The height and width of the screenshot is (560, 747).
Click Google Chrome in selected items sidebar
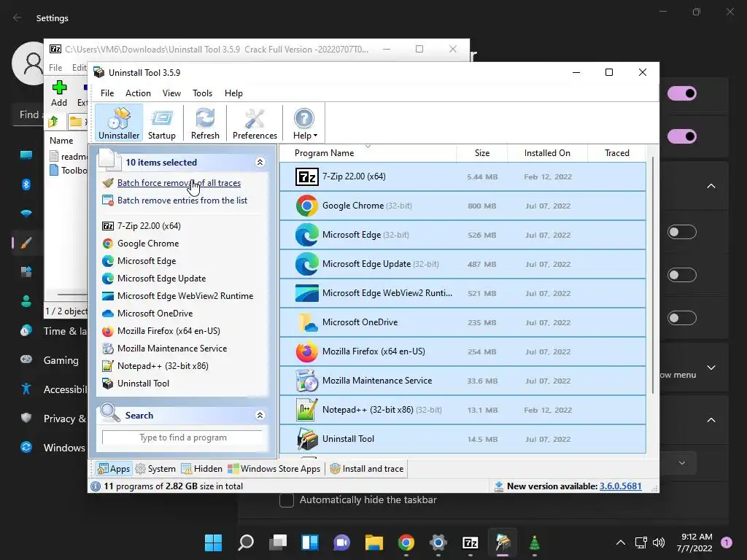[147, 244]
